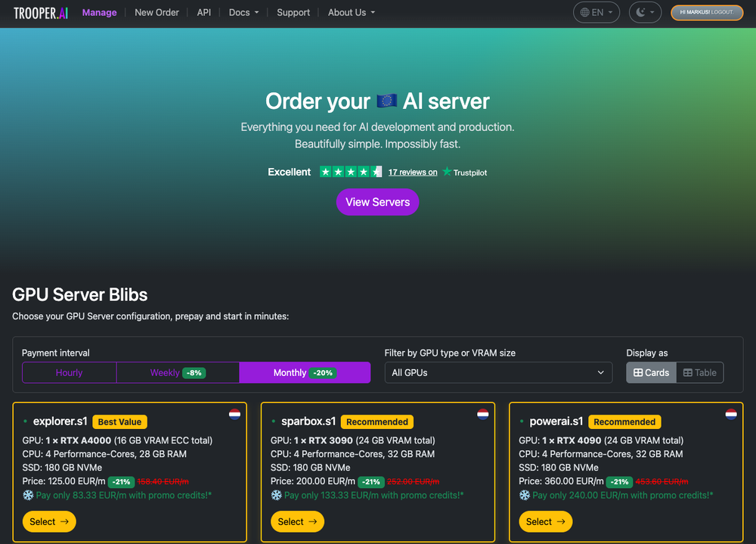The height and width of the screenshot is (544, 756).
Task: Click the Trustpilot star logo
Action: 447,172
